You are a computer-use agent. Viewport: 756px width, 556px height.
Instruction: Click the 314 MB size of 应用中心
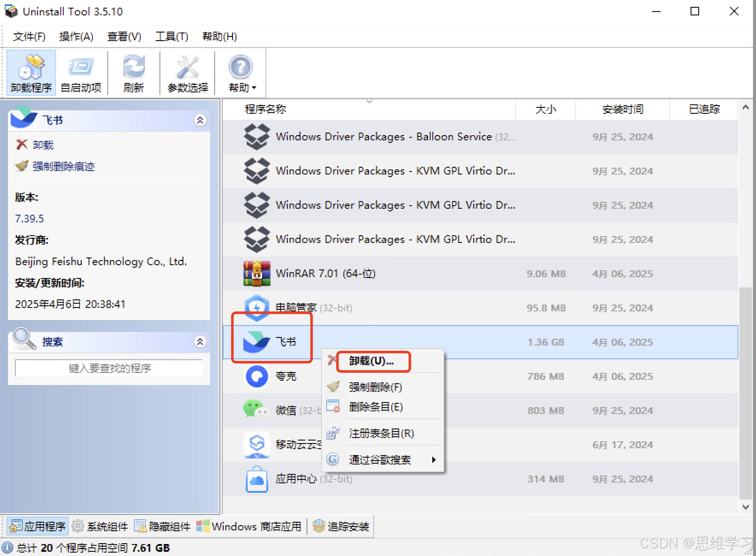(546, 479)
